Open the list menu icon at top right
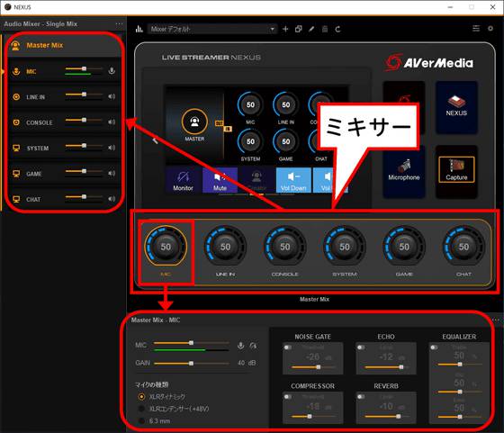The width and height of the screenshot is (504, 433). tap(476, 29)
